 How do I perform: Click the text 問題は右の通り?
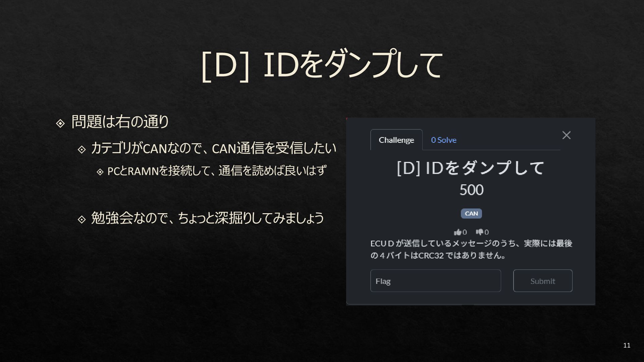[x=120, y=122]
